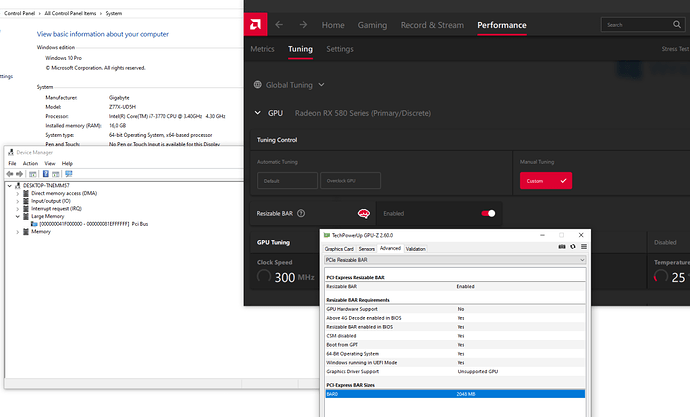The image size is (690, 417).
Task: Open the File menu in Device Manager
Action: click(12, 163)
